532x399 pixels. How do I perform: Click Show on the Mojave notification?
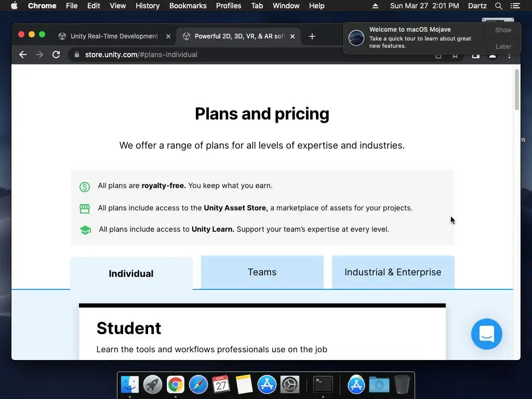(503, 30)
